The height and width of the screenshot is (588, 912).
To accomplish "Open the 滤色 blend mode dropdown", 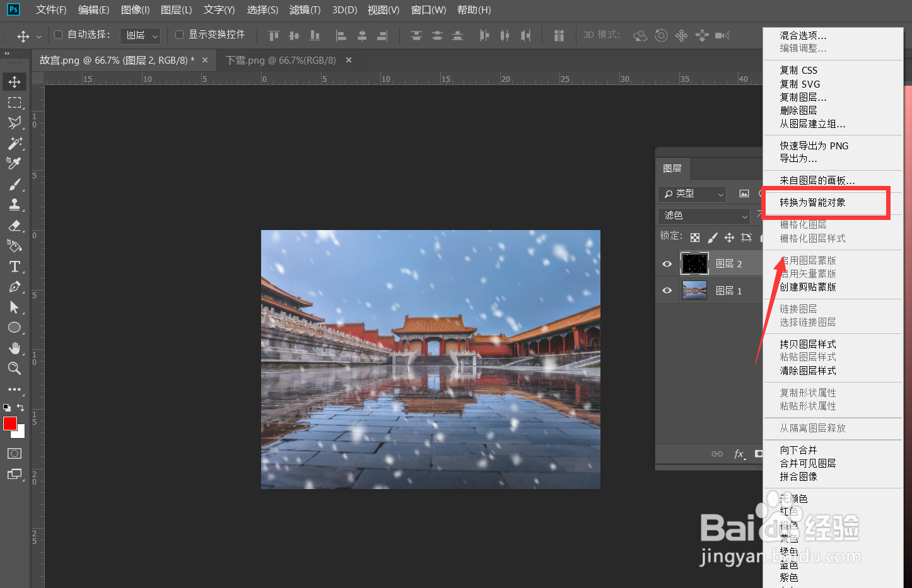I will click(x=703, y=216).
